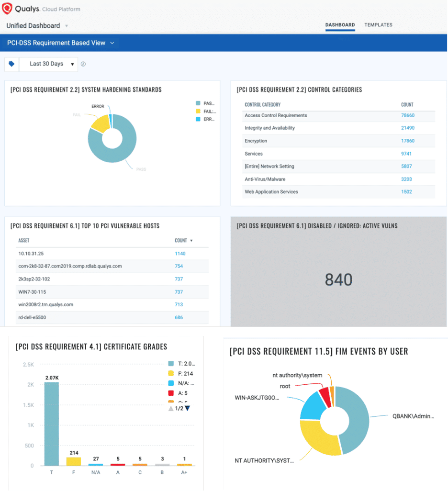Click the 840 disabled/ignored vulns widget
This screenshot has height=491, width=448.
[x=339, y=271]
